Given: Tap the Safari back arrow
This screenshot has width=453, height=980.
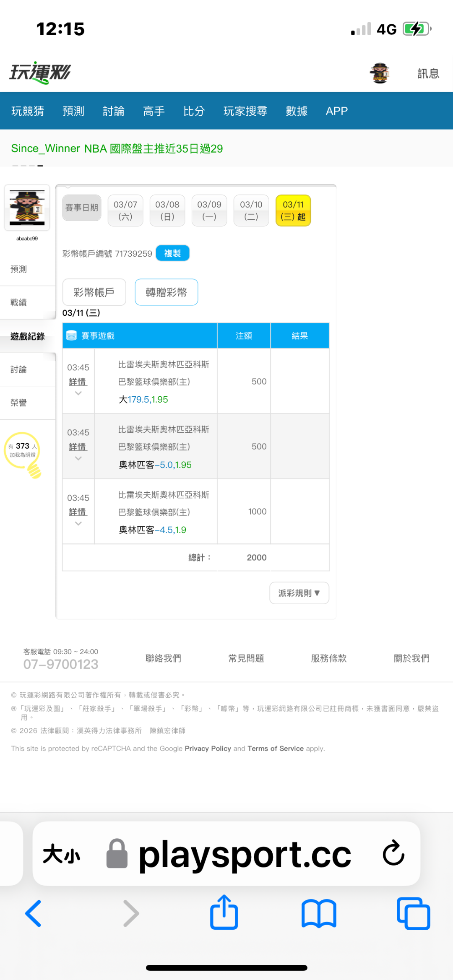Looking at the screenshot, I should (x=34, y=913).
